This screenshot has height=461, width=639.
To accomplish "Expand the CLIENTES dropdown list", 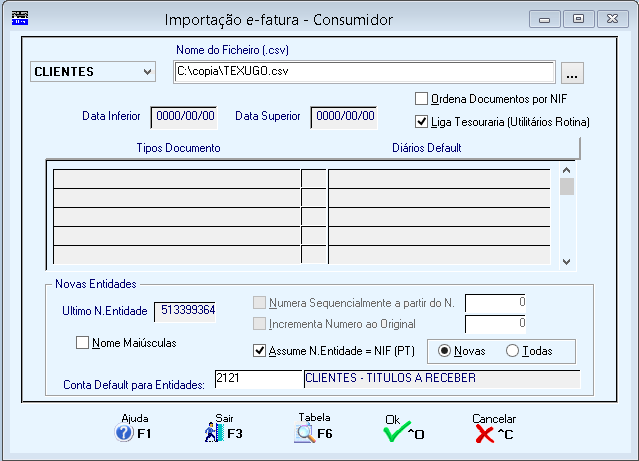I will click(x=147, y=72).
